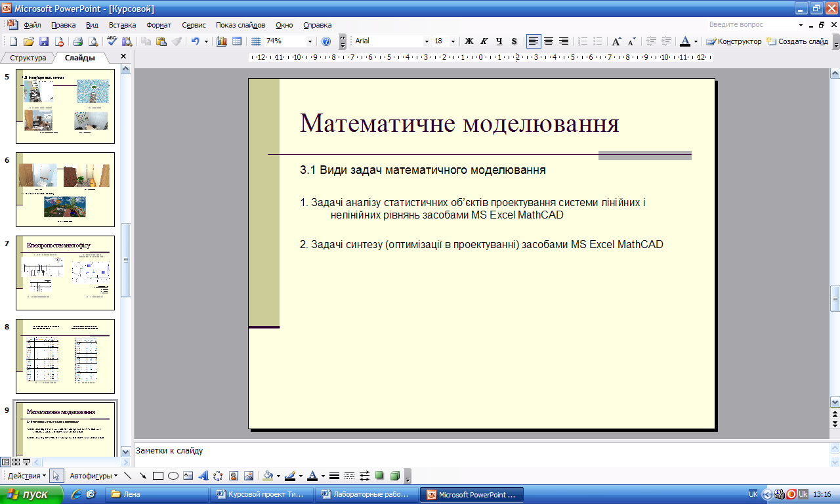
Task: Run the ABC spelling check icon
Action: (x=112, y=41)
